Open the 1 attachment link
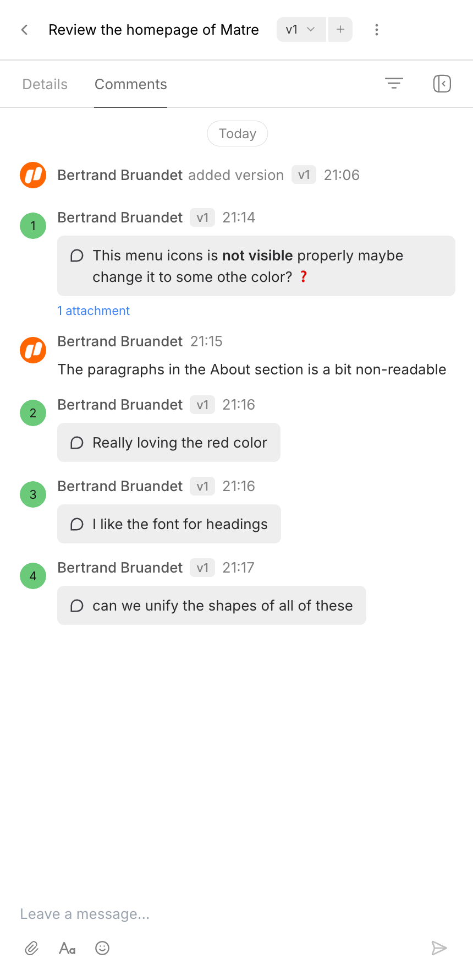Image resolution: width=473 pixels, height=980 pixels. (94, 311)
